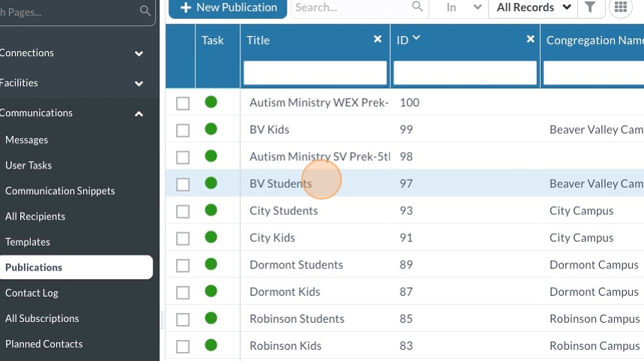Viewport: 644px width, 361px height.
Task: Open the In search-scope dropdown
Action: [x=464, y=7]
